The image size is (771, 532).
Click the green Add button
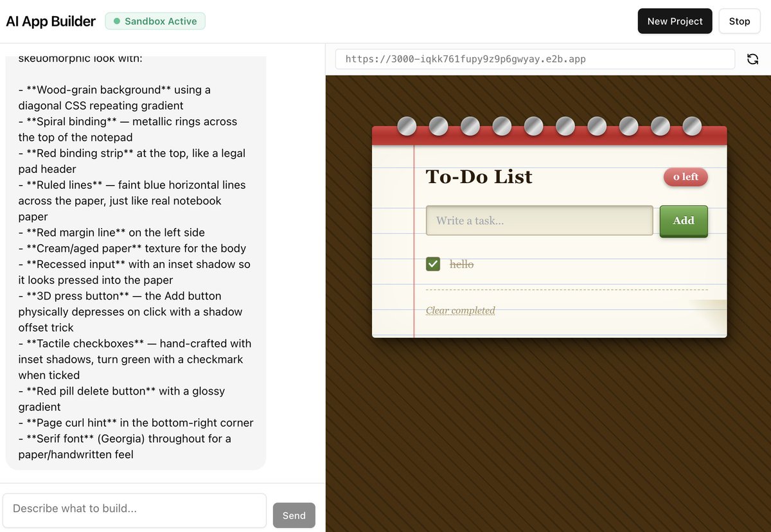click(x=684, y=221)
